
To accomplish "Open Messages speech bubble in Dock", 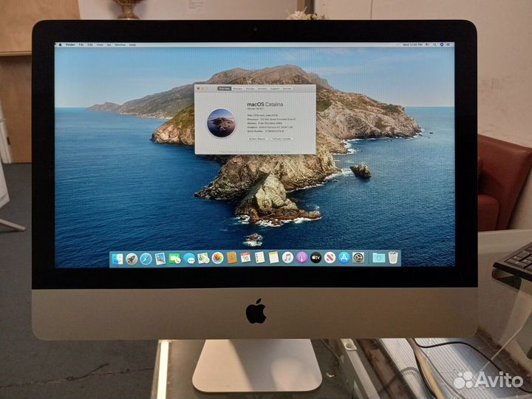I will tap(189, 259).
